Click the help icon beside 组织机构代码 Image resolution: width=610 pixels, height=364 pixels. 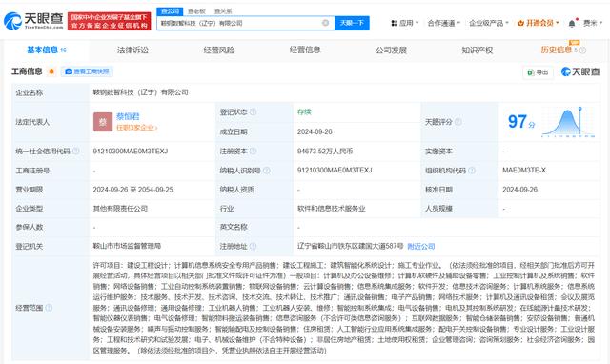tap(472, 171)
